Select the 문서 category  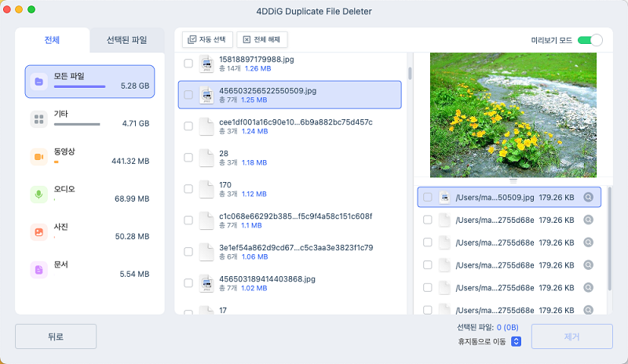89,270
